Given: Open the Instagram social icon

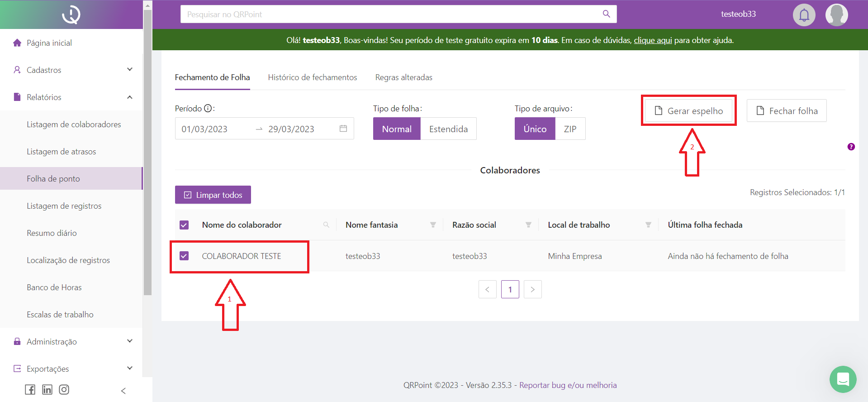Looking at the screenshot, I should tap(64, 389).
